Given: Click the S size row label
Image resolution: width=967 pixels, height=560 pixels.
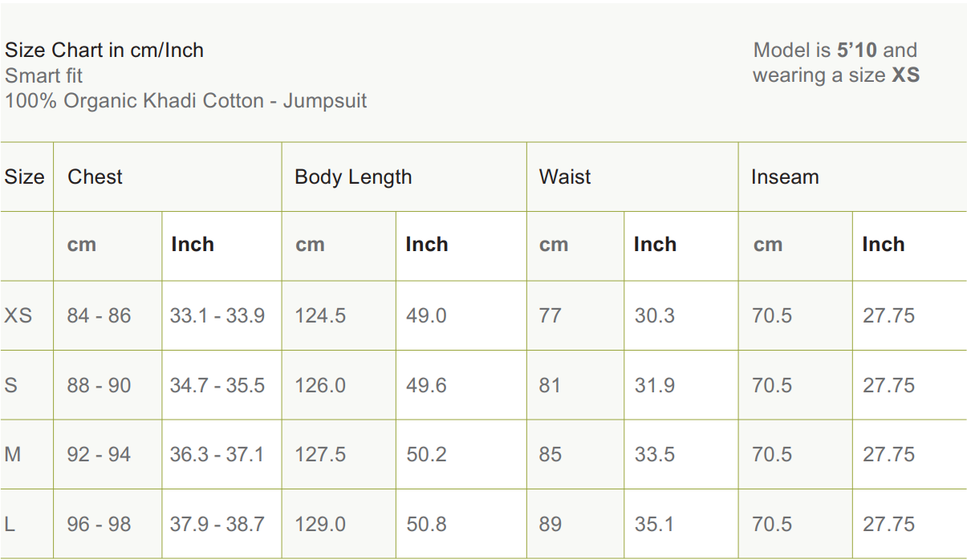Looking at the screenshot, I should coord(11,386).
